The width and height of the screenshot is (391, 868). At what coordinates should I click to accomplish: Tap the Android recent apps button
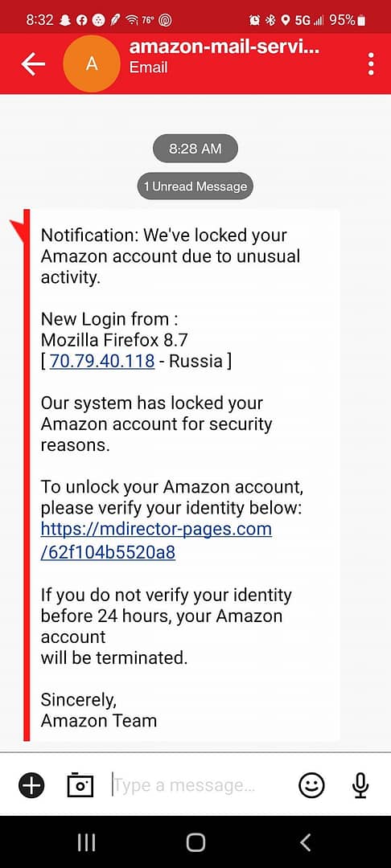tap(86, 842)
